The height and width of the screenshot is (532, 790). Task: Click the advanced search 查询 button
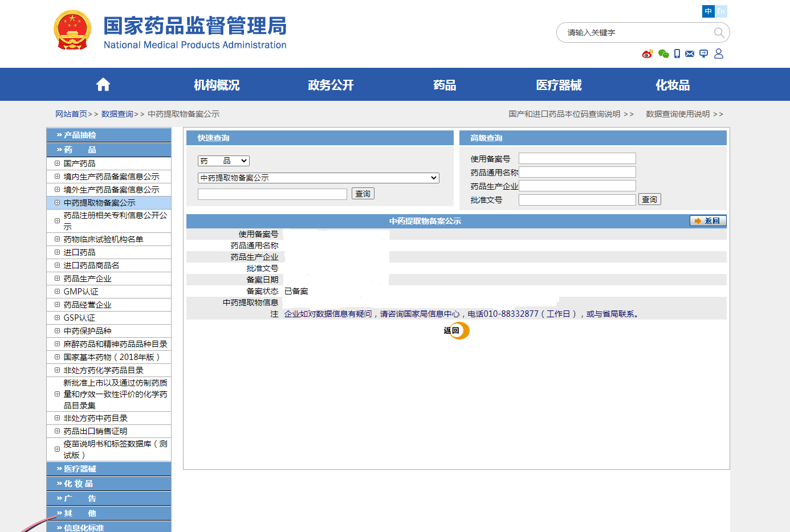point(650,199)
